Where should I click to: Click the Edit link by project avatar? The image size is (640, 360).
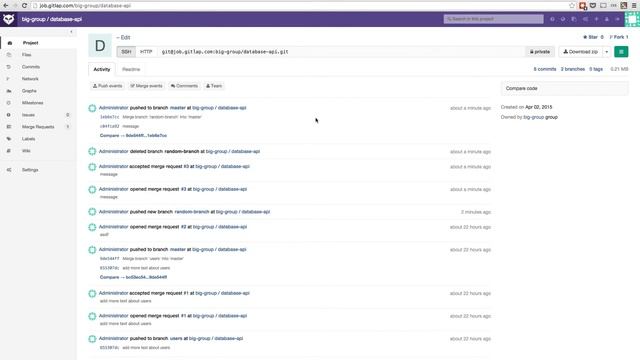click(x=123, y=38)
